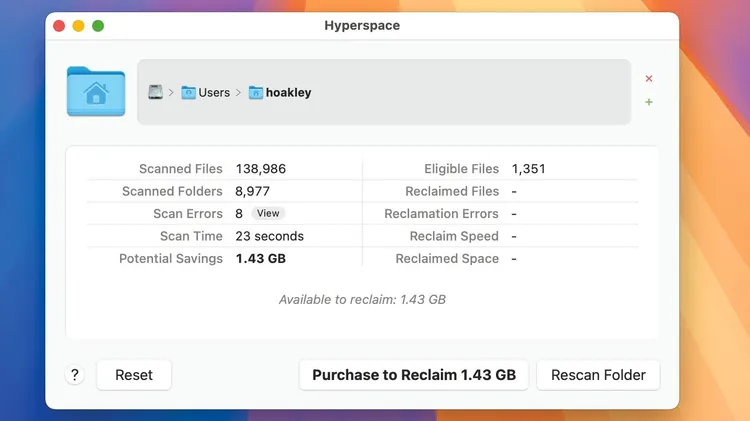Click the Eligible Files count 1,351

pos(528,169)
